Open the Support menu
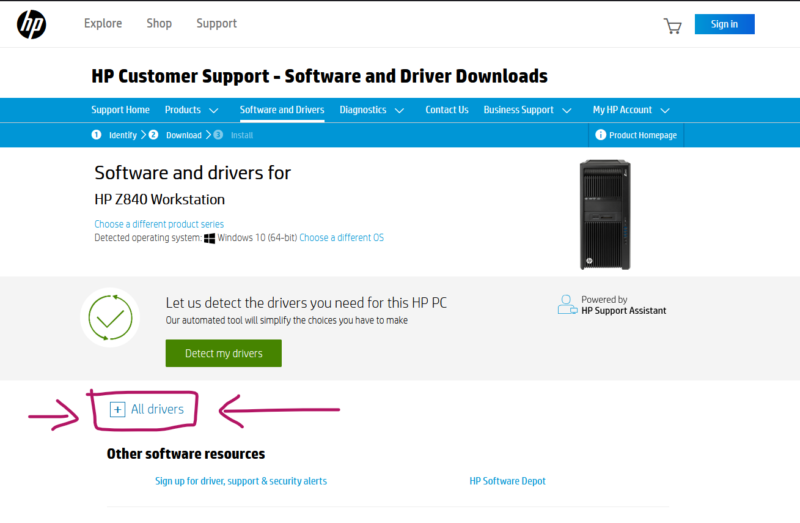Screen dimensions: 800x523 pyautogui.click(x=216, y=23)
